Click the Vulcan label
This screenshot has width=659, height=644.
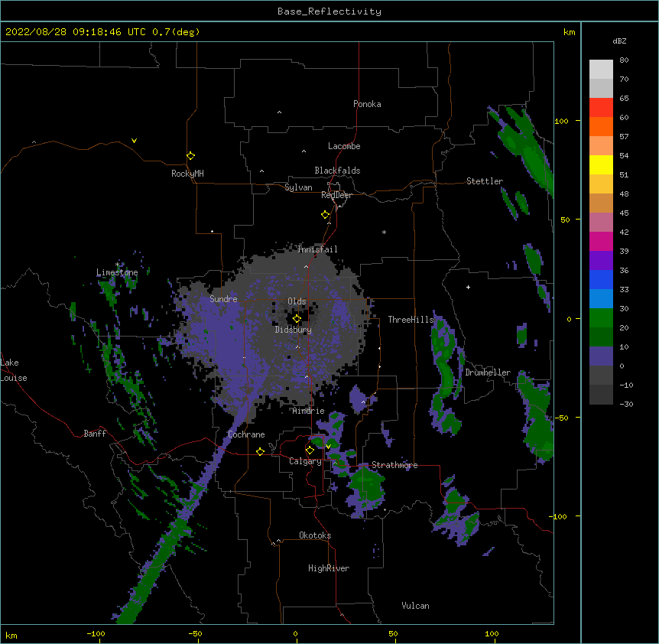[x=415, y=606]
